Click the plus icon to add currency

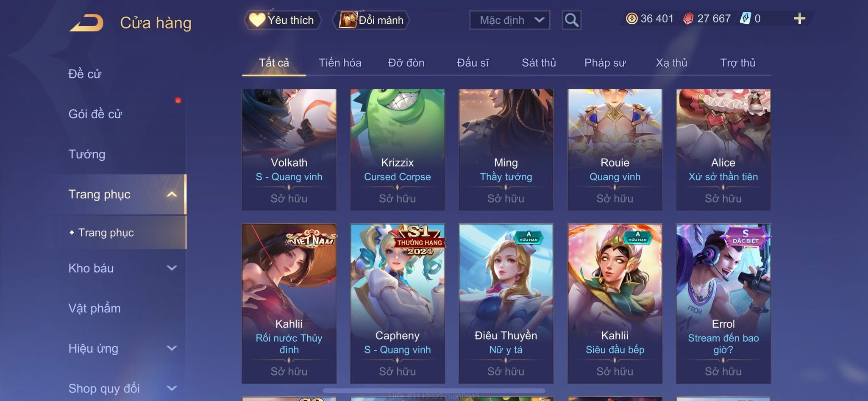[799, 19]
